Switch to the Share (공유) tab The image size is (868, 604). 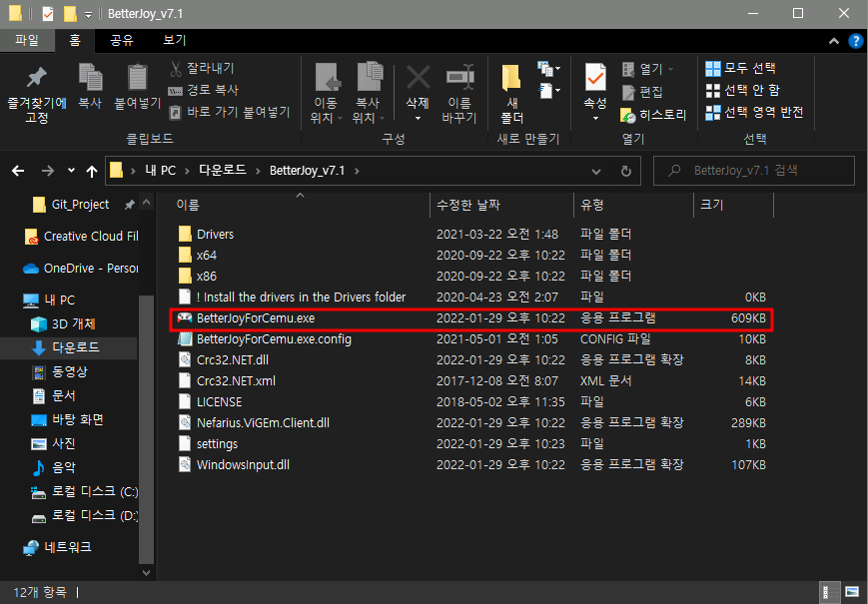122,40
